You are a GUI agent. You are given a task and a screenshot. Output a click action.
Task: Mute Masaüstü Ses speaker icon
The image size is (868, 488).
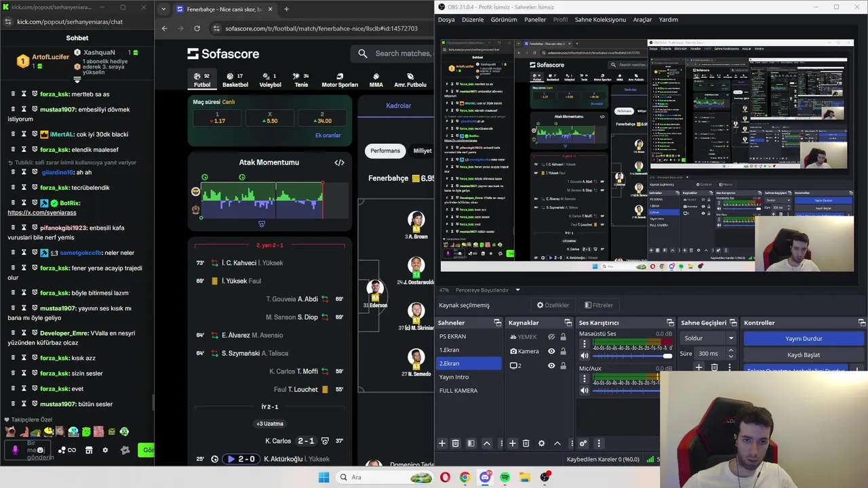point(585,356)
